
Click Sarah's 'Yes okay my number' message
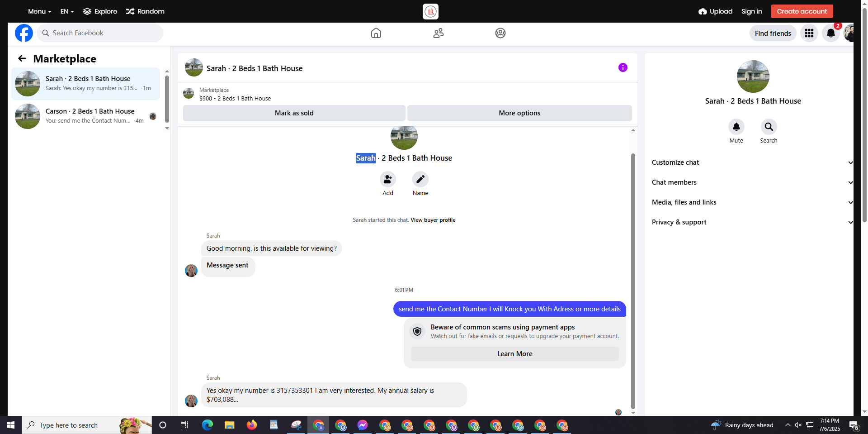pos(334,395)
